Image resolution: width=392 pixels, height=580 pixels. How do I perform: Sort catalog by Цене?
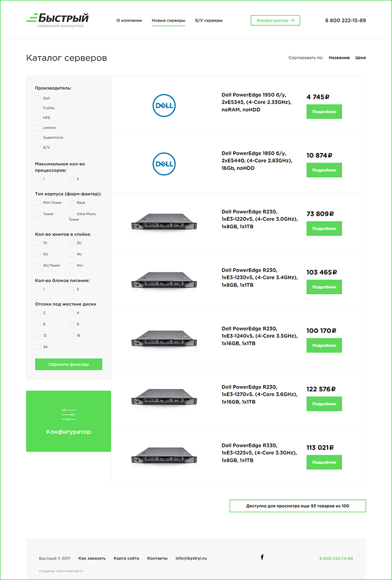[361, 58]
